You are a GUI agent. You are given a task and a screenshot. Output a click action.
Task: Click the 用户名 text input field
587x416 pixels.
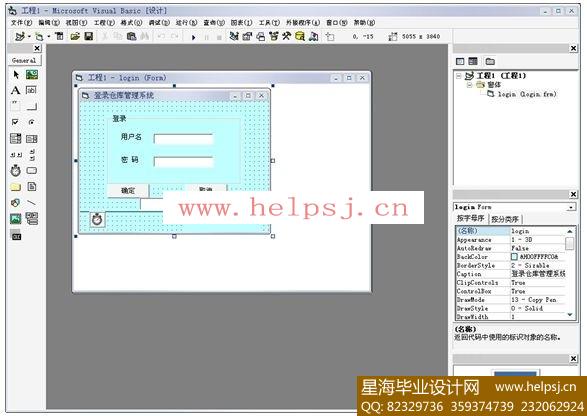183,139
